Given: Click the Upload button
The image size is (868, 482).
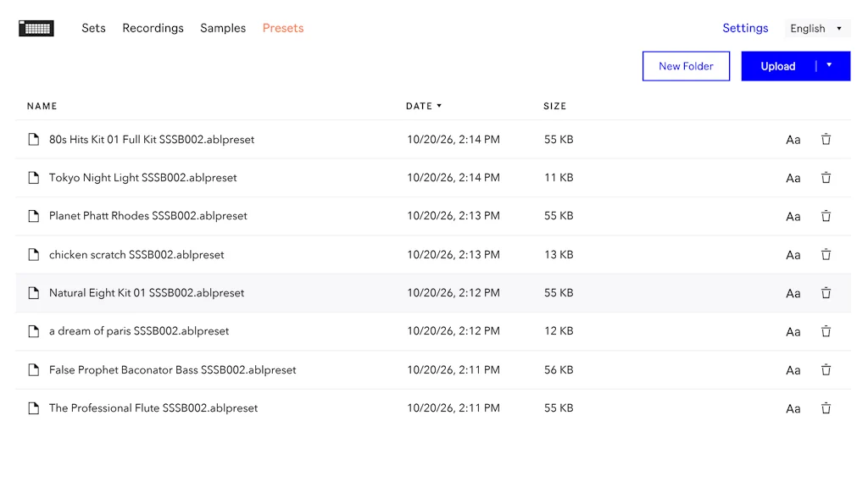Looking at the screenshot, I should (x=778, y=66).
